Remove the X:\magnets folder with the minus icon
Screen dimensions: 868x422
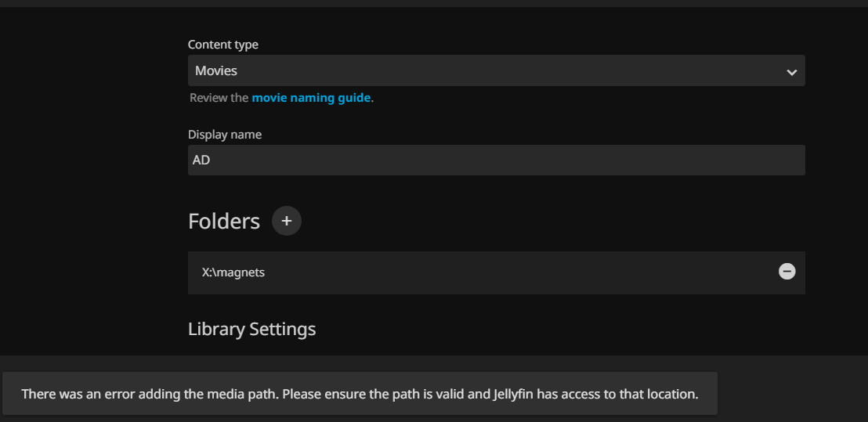(x=787, y=272)
